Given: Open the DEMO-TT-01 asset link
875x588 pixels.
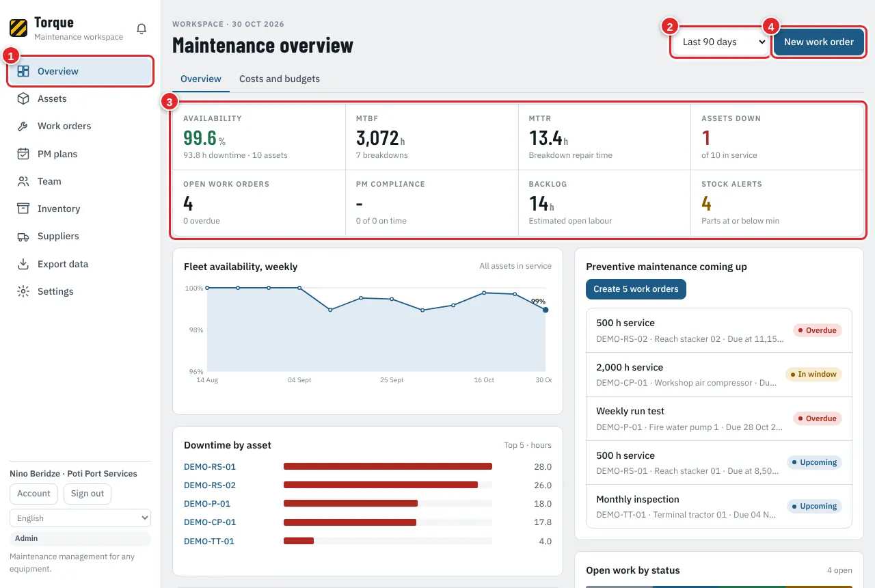Looking at the screenshot, I should 209,542.
